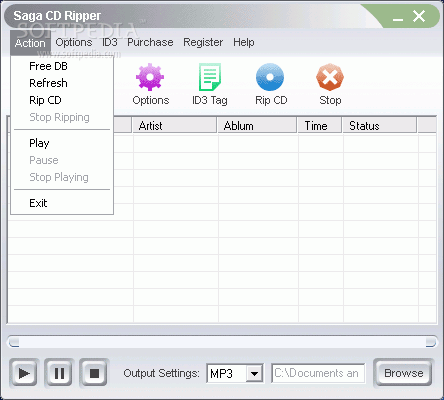This screenshot has height=400, width=444.
Task: Close the Action menu
Action: (x=30, y=43)
